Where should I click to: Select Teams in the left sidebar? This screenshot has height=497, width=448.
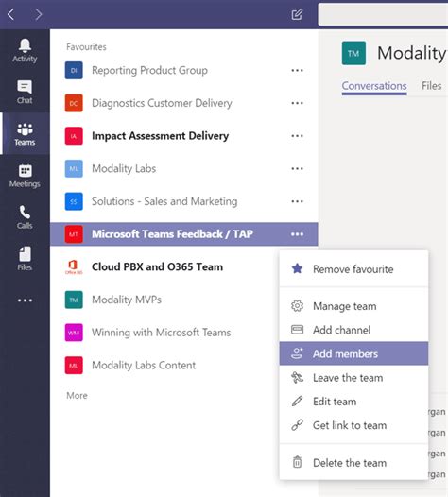pos(25,134)
